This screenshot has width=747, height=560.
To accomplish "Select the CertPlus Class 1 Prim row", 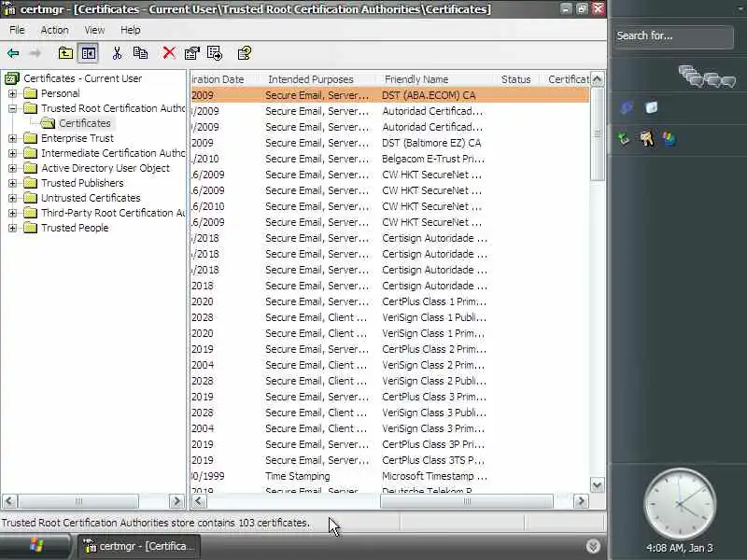I will click(389, 301).
